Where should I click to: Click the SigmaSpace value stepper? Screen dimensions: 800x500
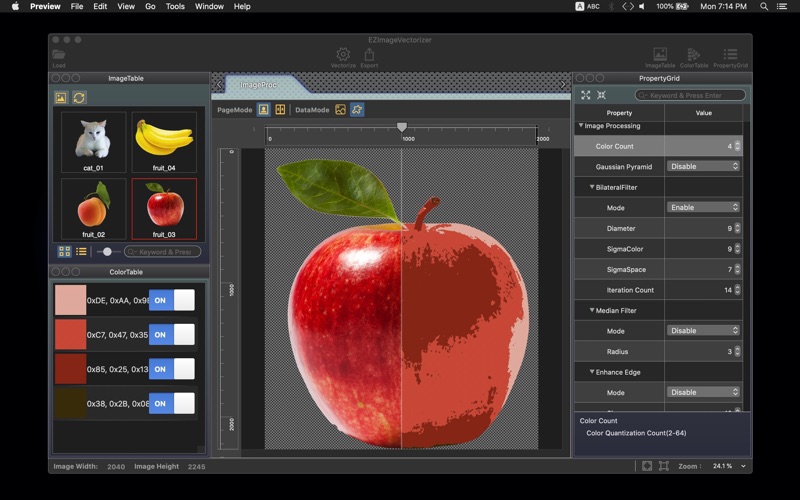tap(737, 269)
